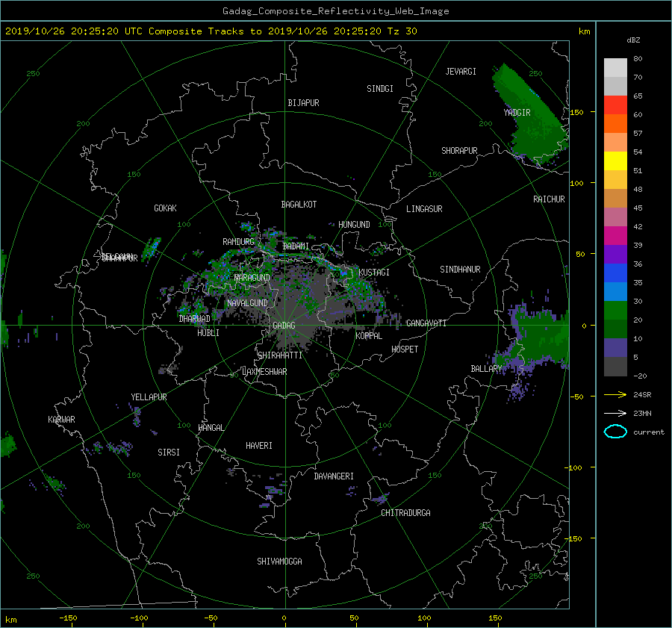Click the SHIRAHATTI city label
The width and height of the screenshot is (672, 628).
point(280,355)
